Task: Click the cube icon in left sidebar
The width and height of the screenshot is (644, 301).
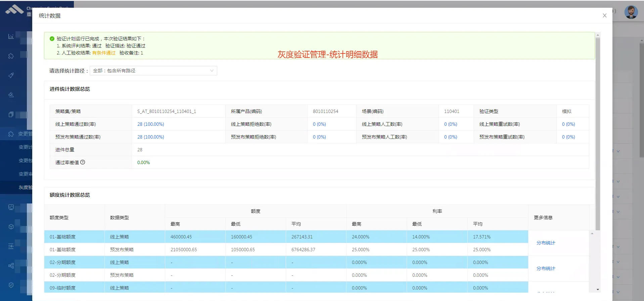Action: [11, 227]
